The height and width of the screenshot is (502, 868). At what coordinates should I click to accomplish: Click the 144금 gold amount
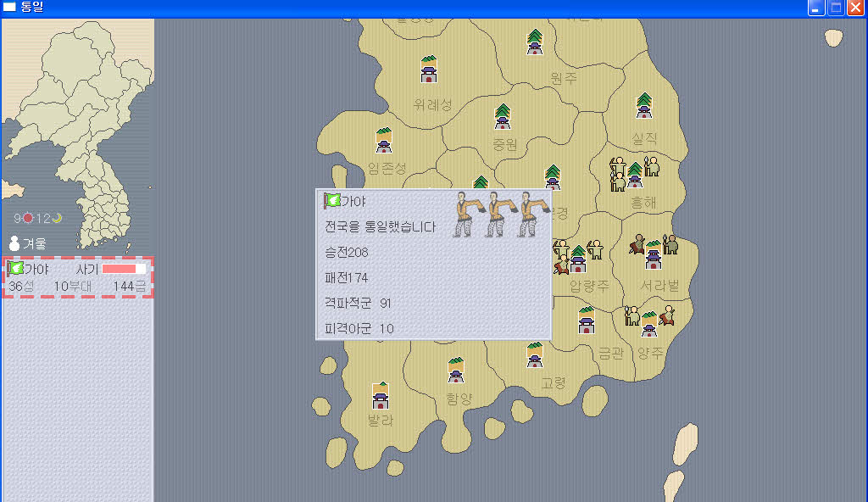pyautogui.click(x=130, y=287)
